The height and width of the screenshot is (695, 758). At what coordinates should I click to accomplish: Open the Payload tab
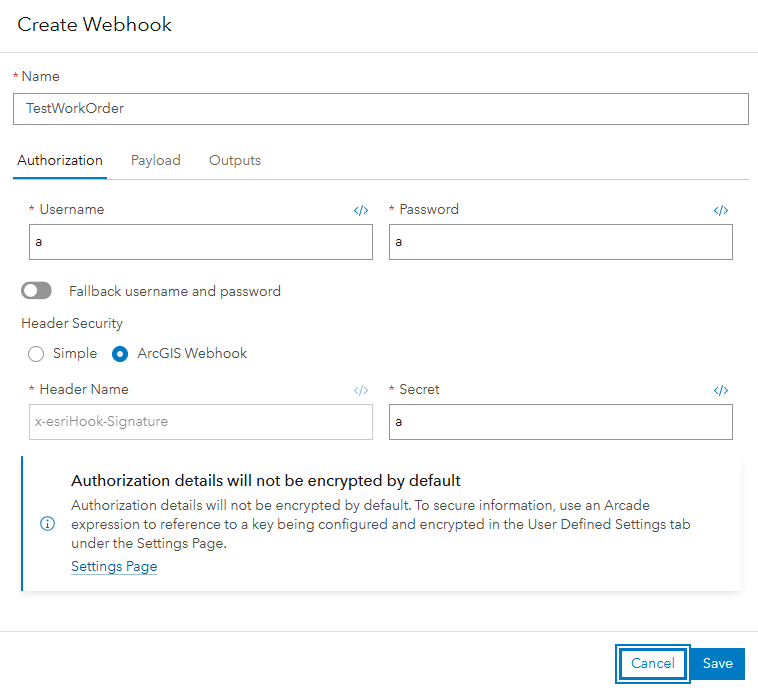(156, 160)
